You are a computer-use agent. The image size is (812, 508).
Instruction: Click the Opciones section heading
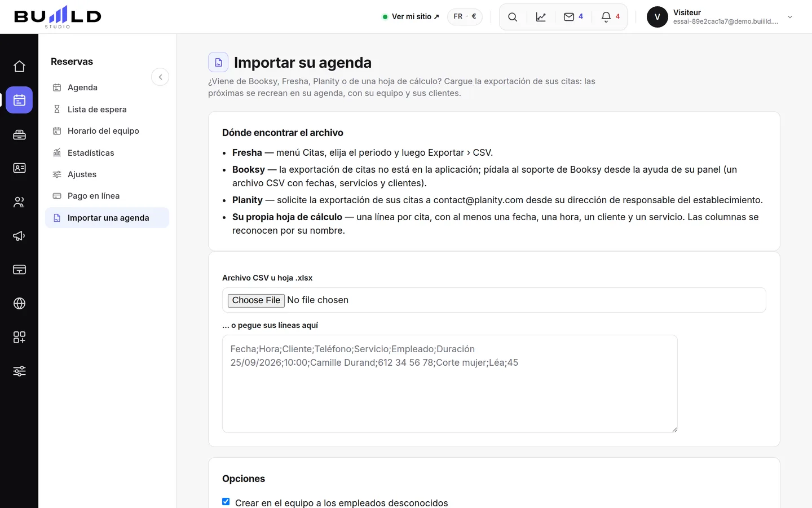pos(244,479)
